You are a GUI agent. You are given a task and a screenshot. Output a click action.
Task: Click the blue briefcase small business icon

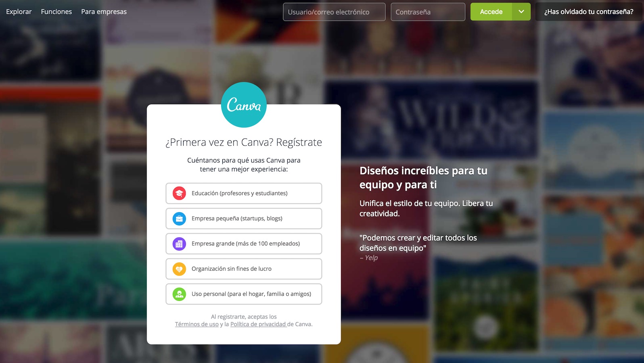tap(179, 219)
